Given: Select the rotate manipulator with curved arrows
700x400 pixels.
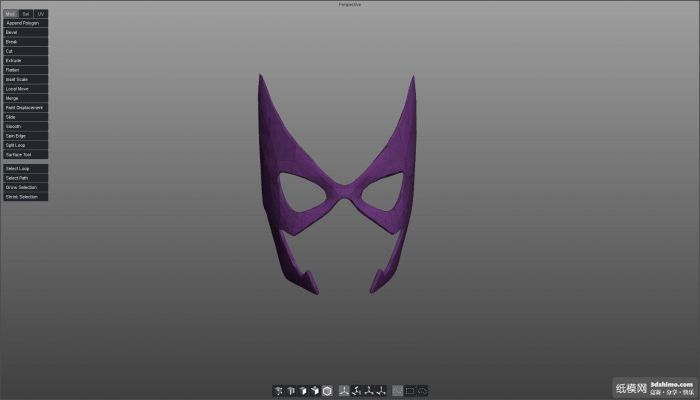Looking at the screenshot, I should pos(356,391).
